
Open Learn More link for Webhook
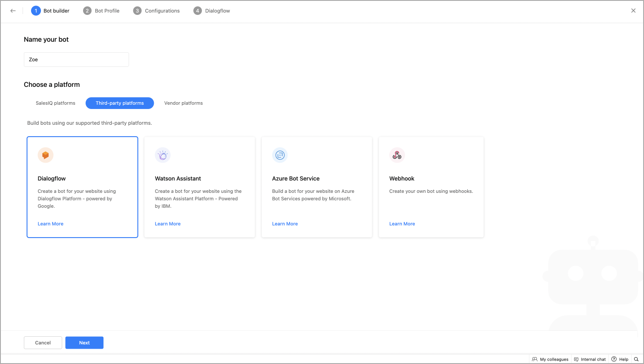tap(402, 224)
